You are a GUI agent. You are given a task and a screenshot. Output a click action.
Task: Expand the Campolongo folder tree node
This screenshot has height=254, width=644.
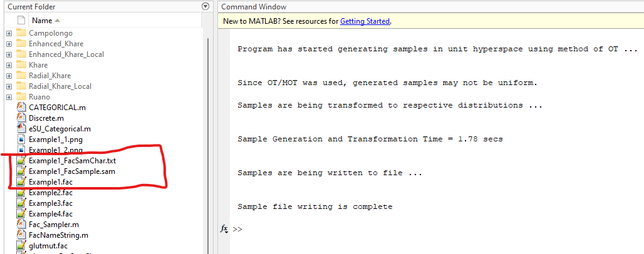click(9, 33)
